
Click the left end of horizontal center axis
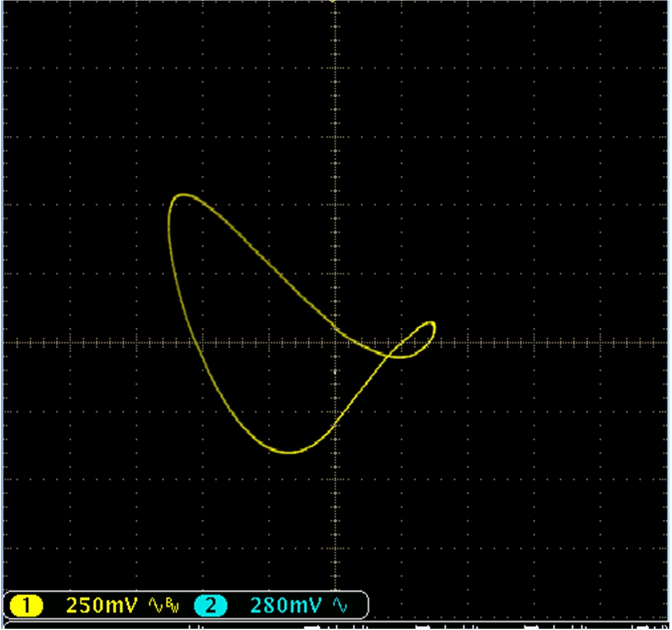(x=7, y=341)
